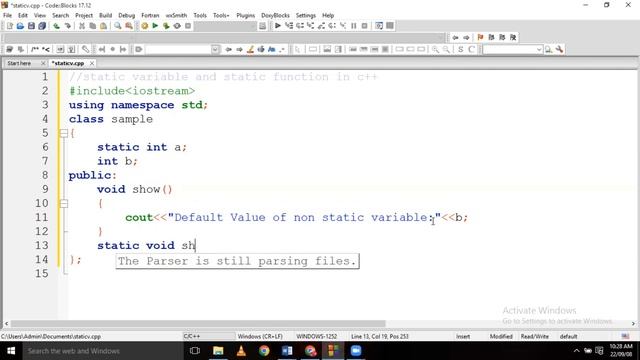Click the Redo toolbar icon
The height and width of the screenshot is (360, 640).
(67, 26)
